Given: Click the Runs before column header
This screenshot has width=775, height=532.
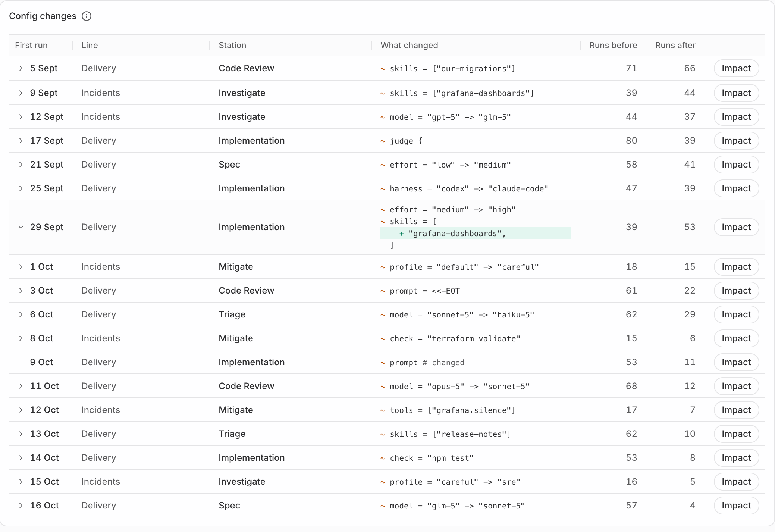Looking at the screenshot, I should (x=613, y=45).
